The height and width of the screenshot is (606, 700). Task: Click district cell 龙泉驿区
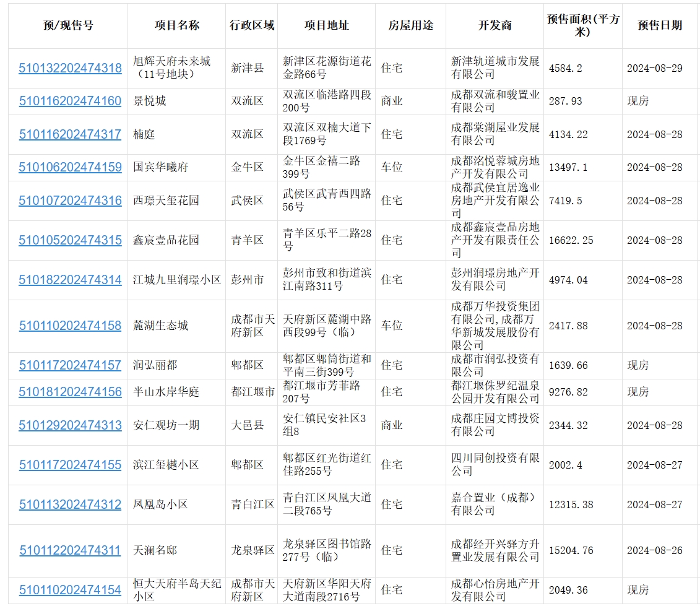[253, 550]
